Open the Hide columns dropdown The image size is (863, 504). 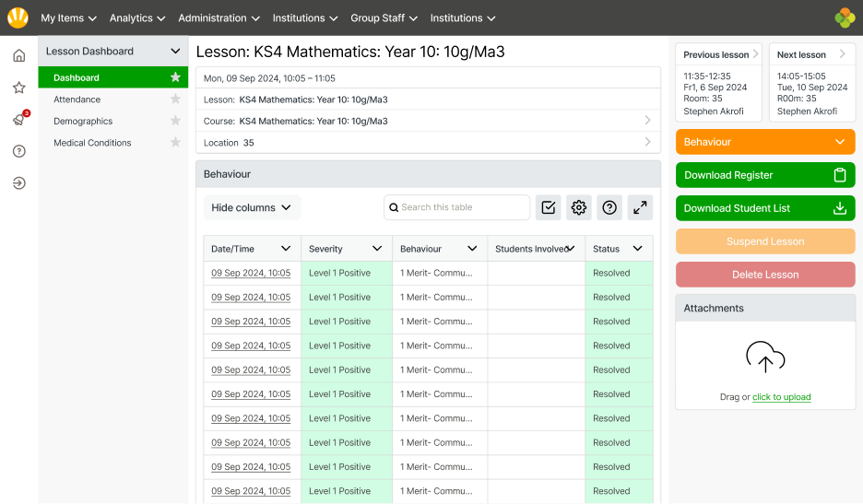tap(252, 207)
